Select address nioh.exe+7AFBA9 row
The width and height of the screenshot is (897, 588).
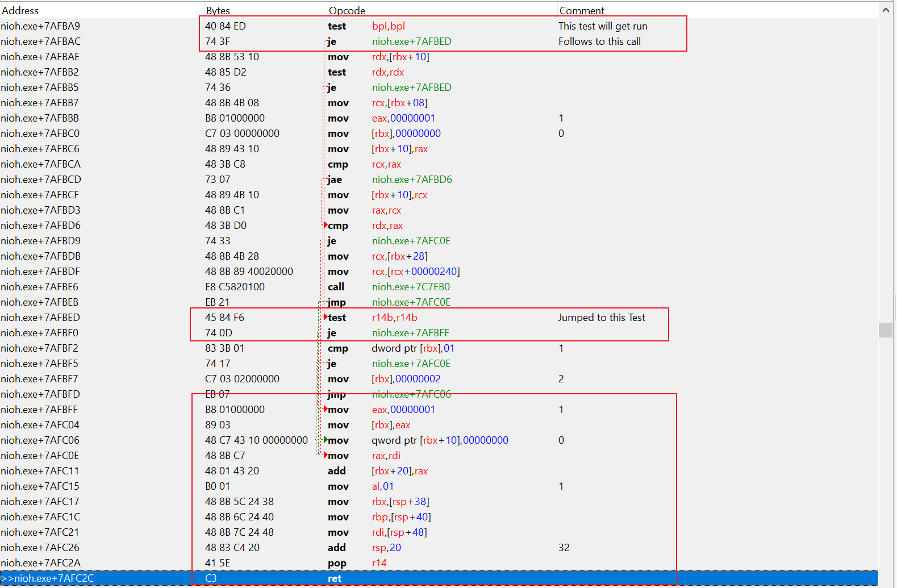coord(40,26)
